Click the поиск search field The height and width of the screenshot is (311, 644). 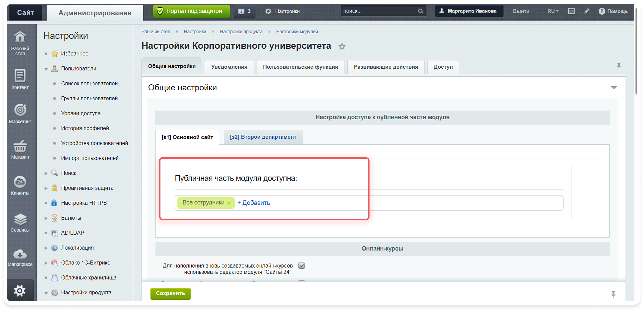click(x=380, y=11)
